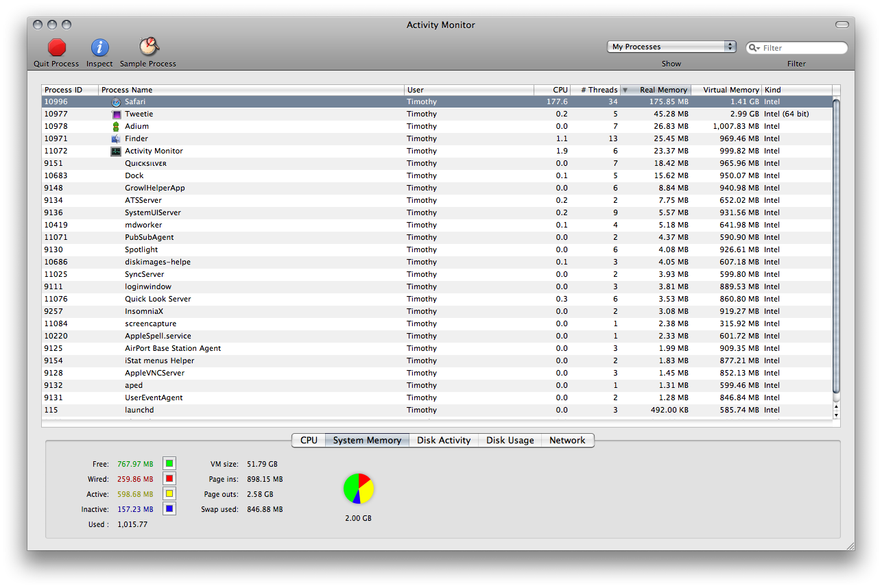Click the Real Memory sort arrow
The width and height of the screenshot is (882, 588).
point(625,90)
